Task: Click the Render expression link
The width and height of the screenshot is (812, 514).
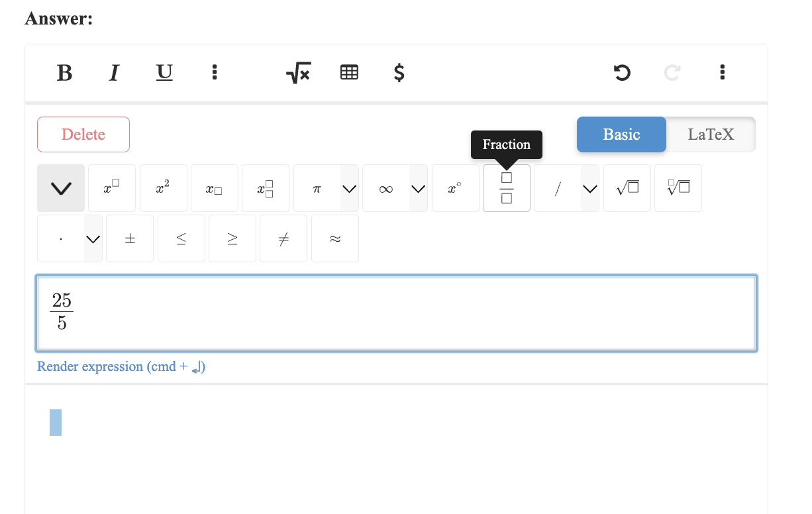Action: 121,367
